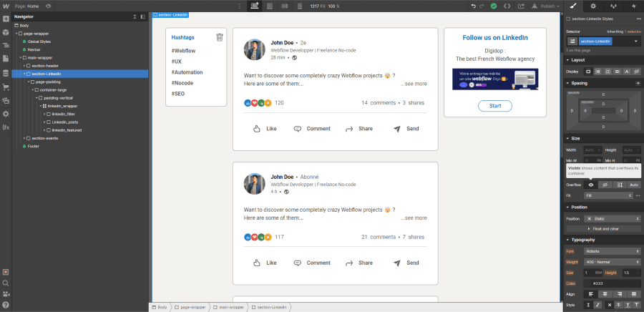Open video tutorials camera icon
644x312 pixels.
pyautogui.click(x=6, y=294)
